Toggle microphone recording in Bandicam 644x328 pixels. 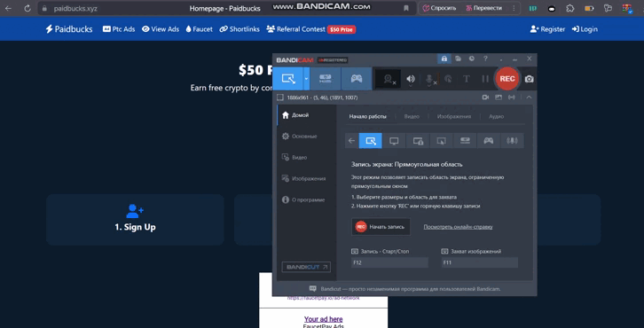tap(429, 79)
